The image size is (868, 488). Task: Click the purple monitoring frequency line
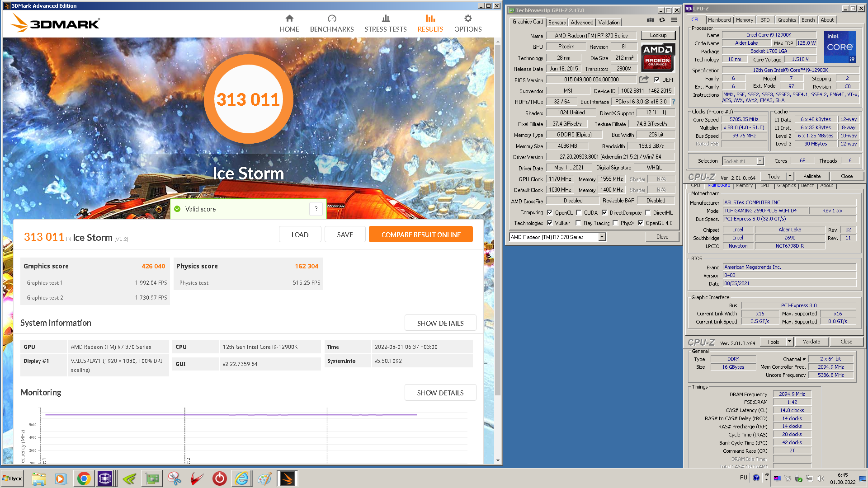[231, 414]
